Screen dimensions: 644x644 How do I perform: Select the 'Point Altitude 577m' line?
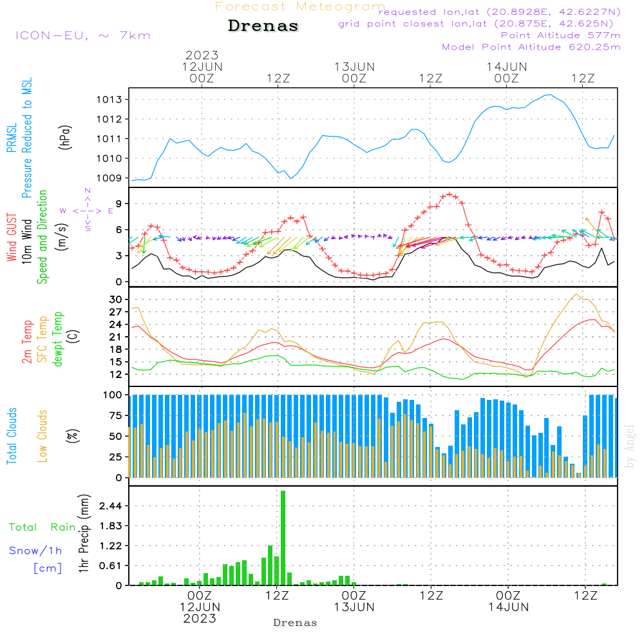561,35
